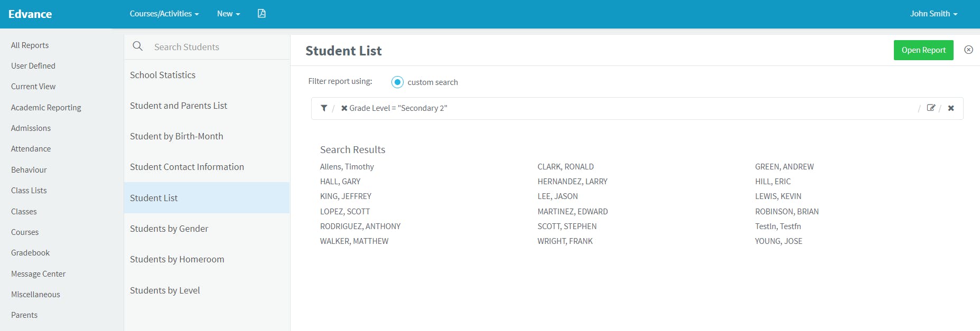The width and height of the screenshot is (980, 331).
Task: Select Academic Reporting in sidebar
Action: (x=46, y=108)
